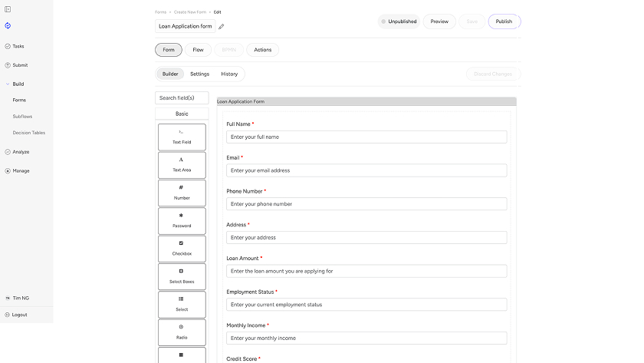Select the Select Boxes component
644x363 pixels.
182,276
